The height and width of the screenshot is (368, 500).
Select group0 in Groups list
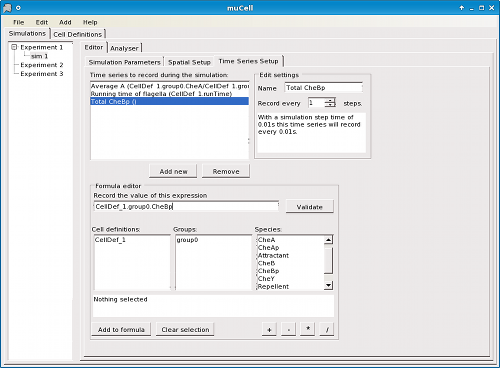[x=213, y=240]
